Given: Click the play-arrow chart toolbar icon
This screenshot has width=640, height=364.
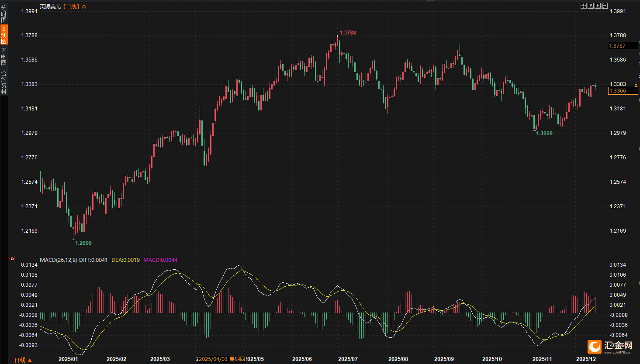Looking at the screenshot, I should [x=598, y=6].
